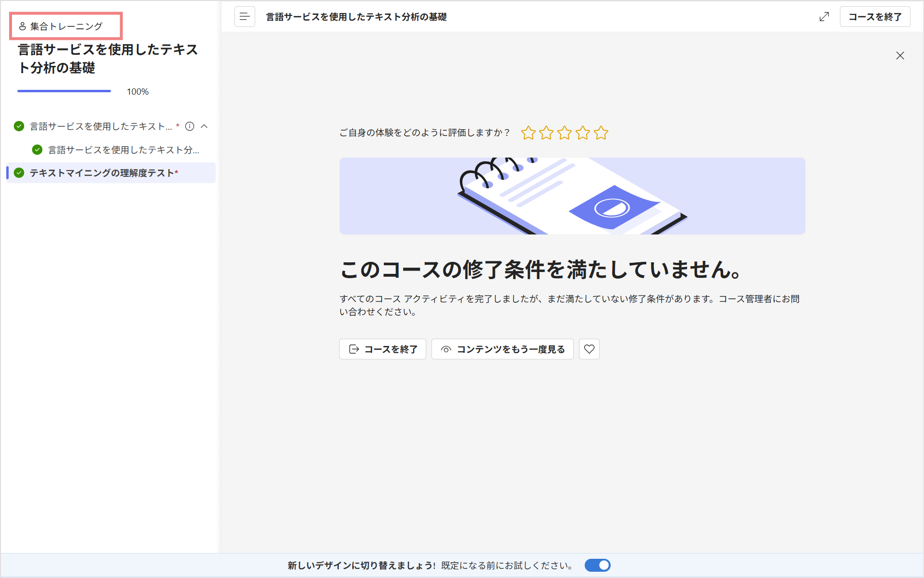Click the このコースの修了条件を満たしていません heading
Viewport: 924px width, 578px height.
(x=542, y=269)
